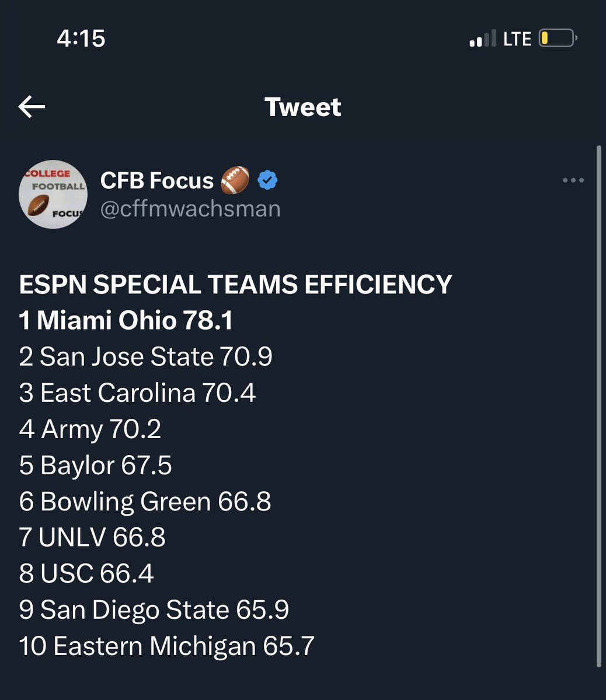Tap the USC 66.4 line
Viewport: 606px width, 700px height.
point(86,574)
